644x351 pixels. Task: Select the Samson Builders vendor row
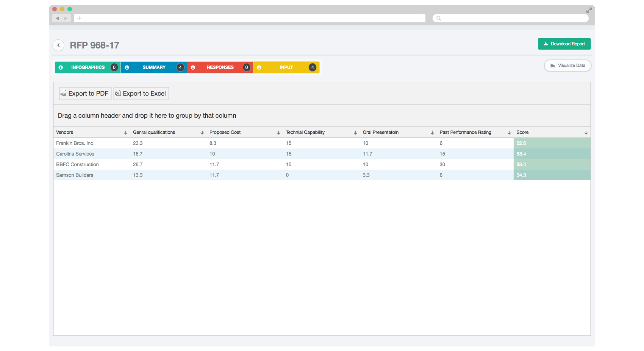(322, 175)
